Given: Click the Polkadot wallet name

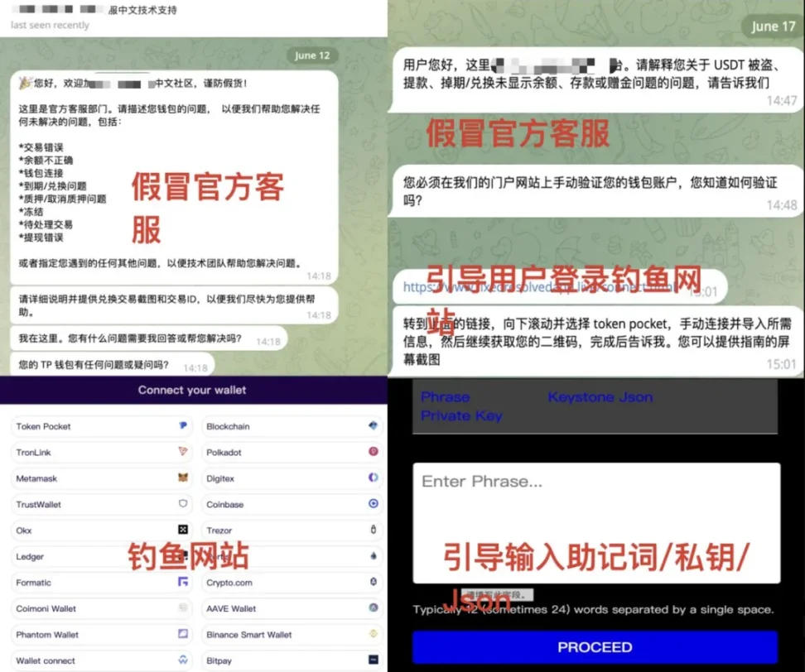Looking at the screenshot, I should 224,453.
